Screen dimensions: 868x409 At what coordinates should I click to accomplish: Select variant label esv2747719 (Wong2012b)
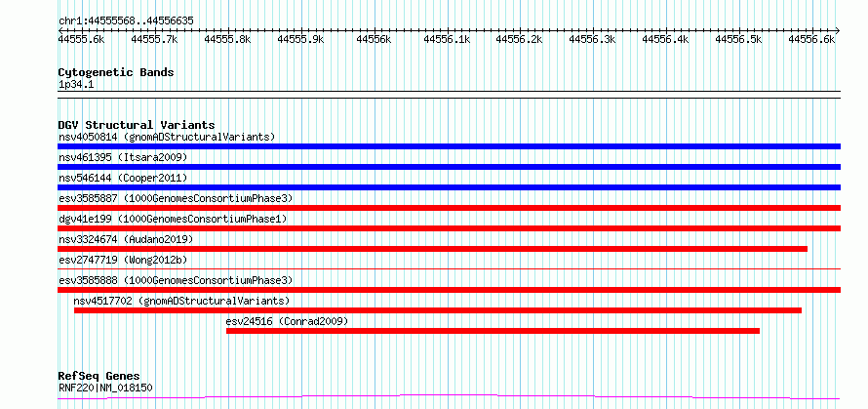click(123, 260)
